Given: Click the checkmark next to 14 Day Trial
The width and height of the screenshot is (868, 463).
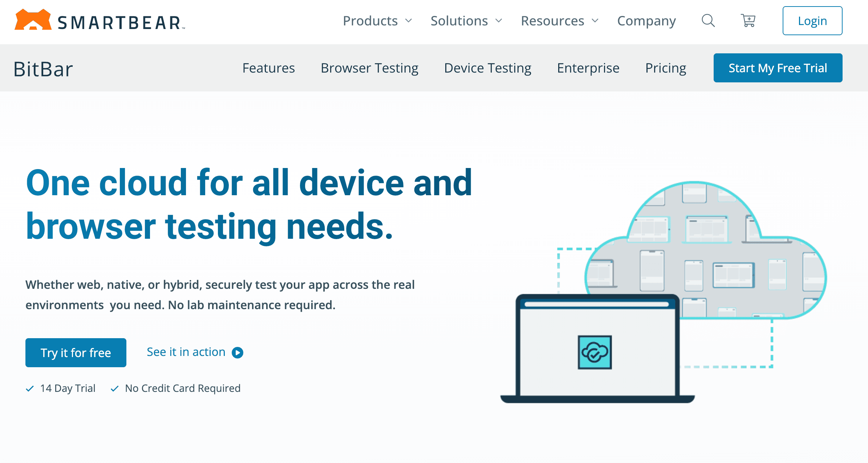Looking at the screenshot, I should tap(30, 389).
